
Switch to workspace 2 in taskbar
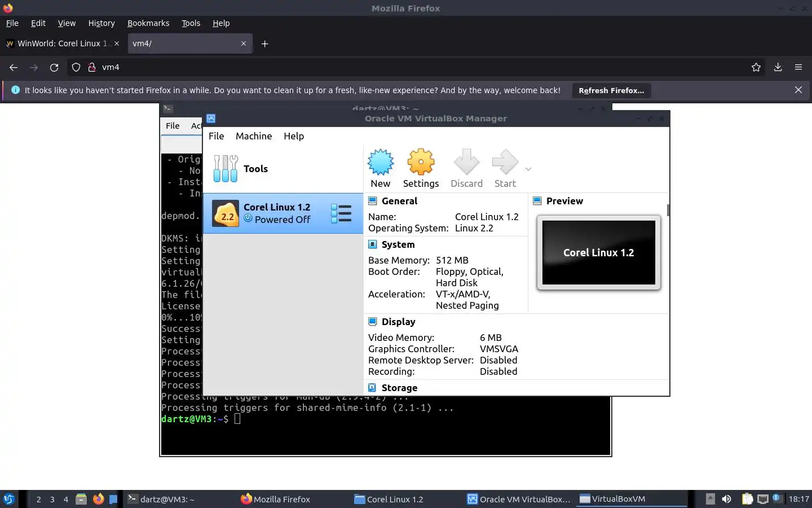(38, 499)
